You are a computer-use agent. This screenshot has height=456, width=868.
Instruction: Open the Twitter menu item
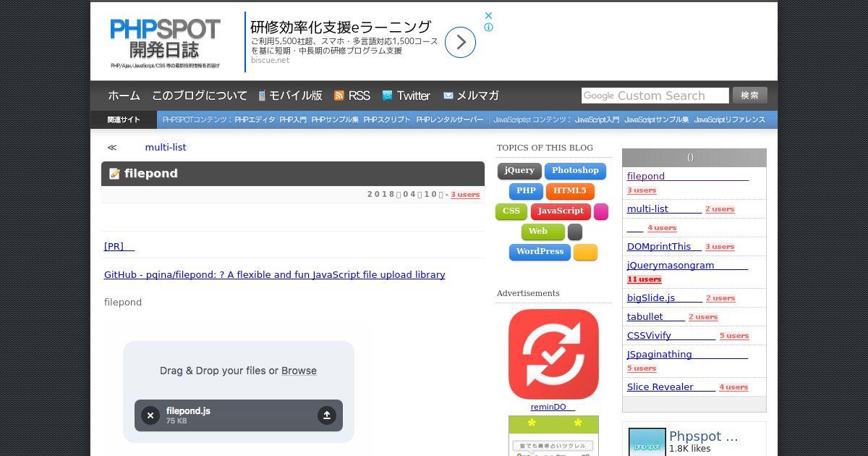413,96
